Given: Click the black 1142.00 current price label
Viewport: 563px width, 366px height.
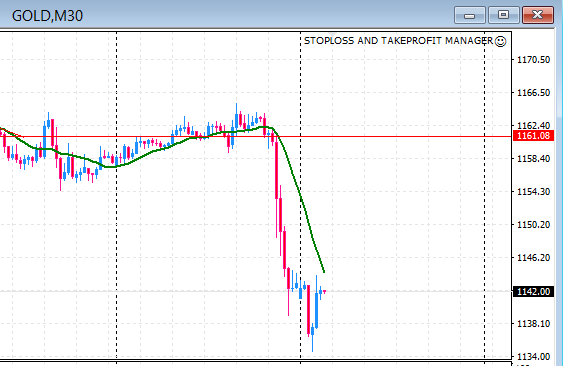Looking at the screenshot, I should click(x=533, y=292).
